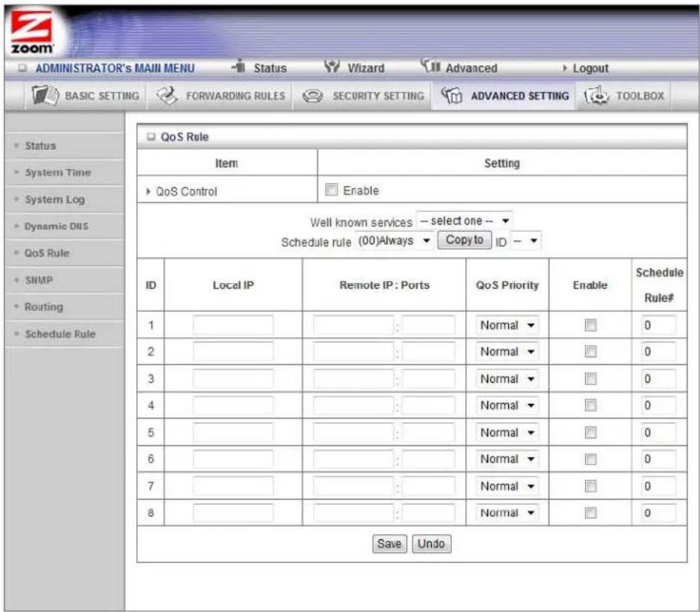Open the Copy to ID dropdown
This screenshot has width=700, height=612.
[525, 241]
